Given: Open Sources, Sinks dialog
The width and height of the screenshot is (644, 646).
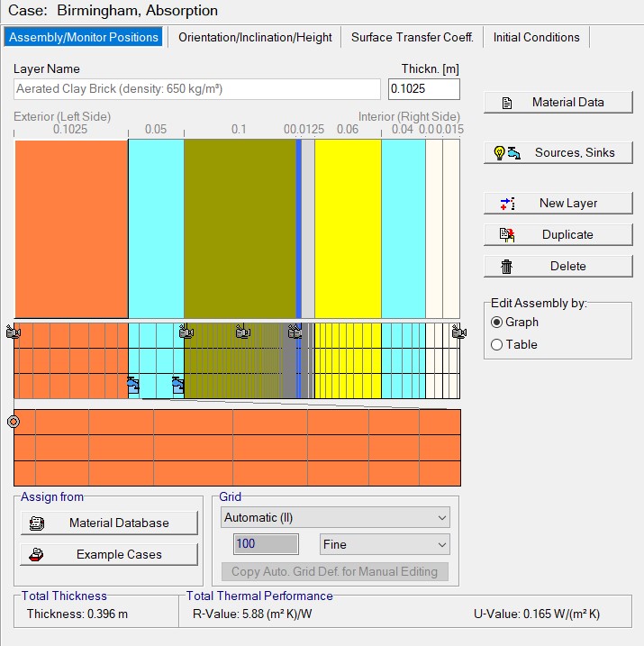Looking at the screenshot, I should click(558, 152).
